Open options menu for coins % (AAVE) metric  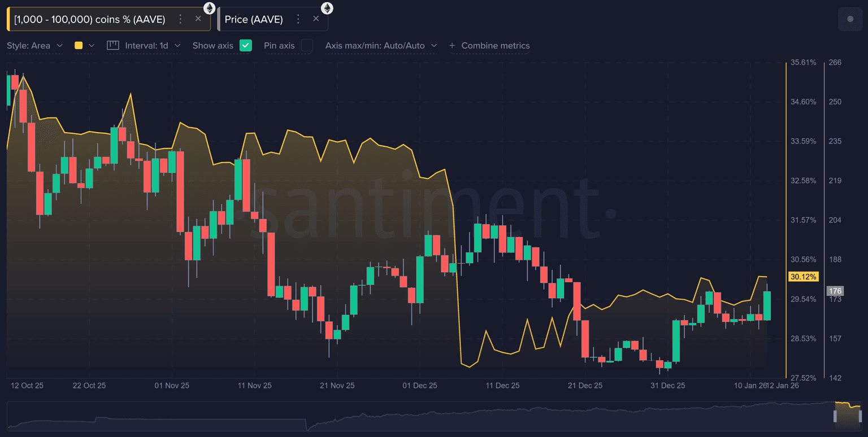180,19
